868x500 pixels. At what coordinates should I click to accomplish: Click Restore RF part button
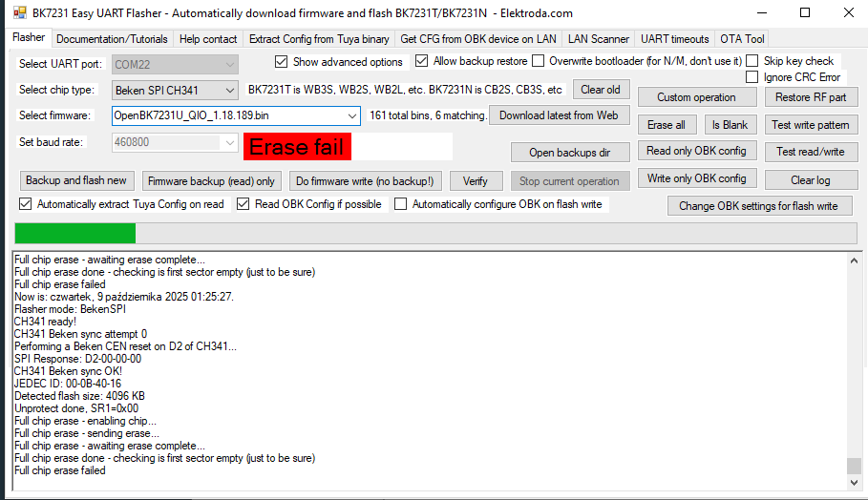click(x=811, y=97)
